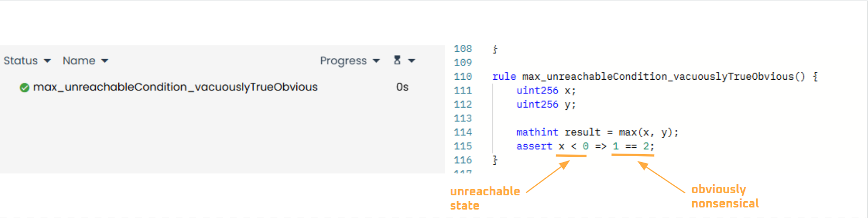868x218 pixels.
Task: Click the "uint256 x;" code line
Action: [546, 91]
